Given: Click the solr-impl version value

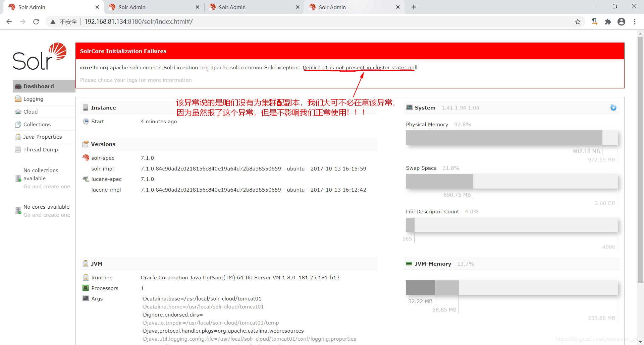Looking at the screenshot, I should [253, 168].
